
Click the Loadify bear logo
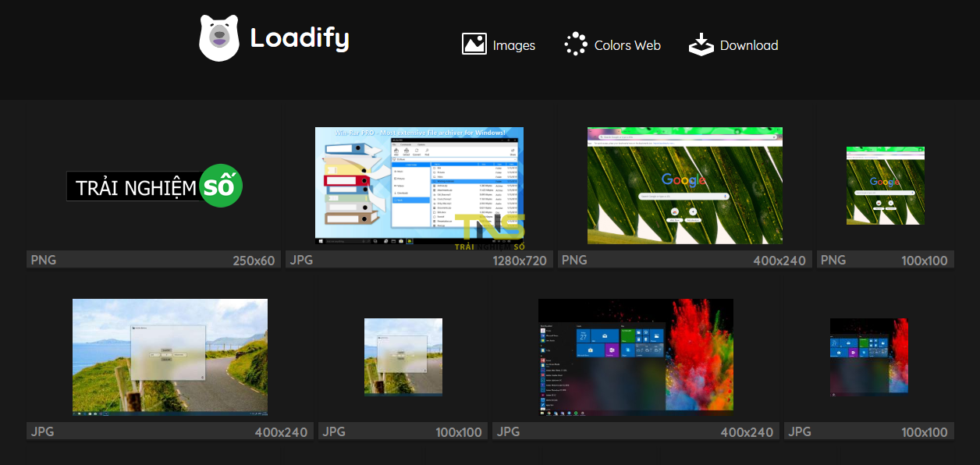pos(218,38)
